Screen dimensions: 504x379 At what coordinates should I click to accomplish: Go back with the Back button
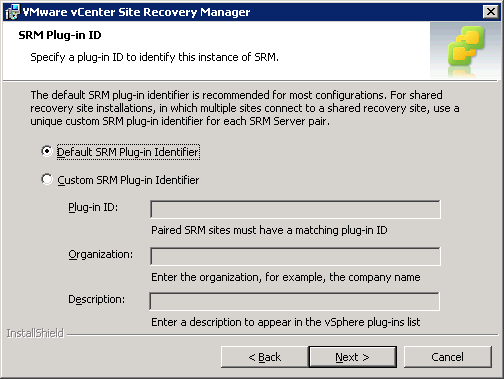[265, 357]
